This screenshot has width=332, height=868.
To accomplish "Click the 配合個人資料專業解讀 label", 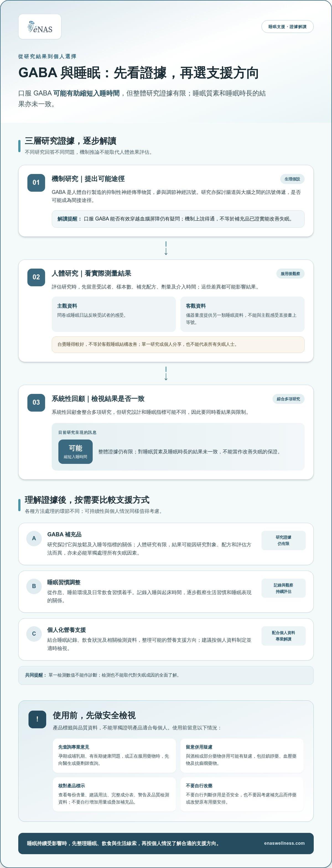I will (284, 636).
